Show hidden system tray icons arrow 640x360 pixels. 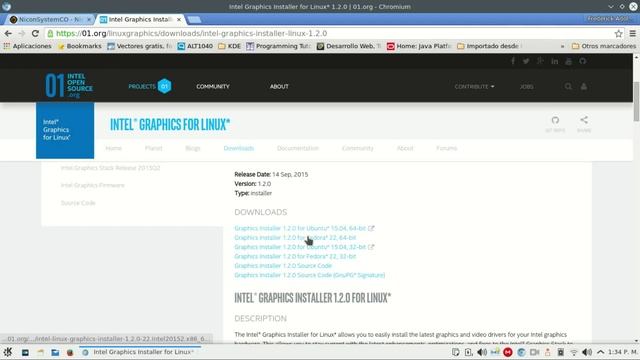(600, 352)
